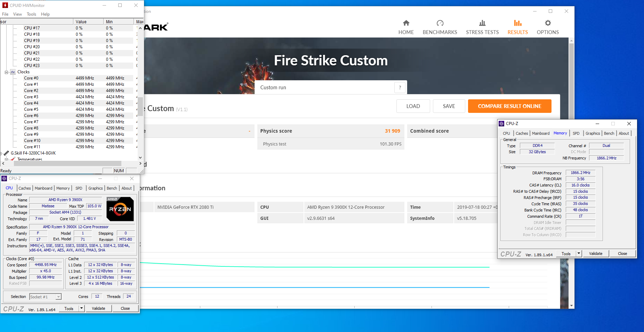
Task: Click DRAM Frequency value 1866.2 MHz in Timings
Action: click(x=580, y=173)
